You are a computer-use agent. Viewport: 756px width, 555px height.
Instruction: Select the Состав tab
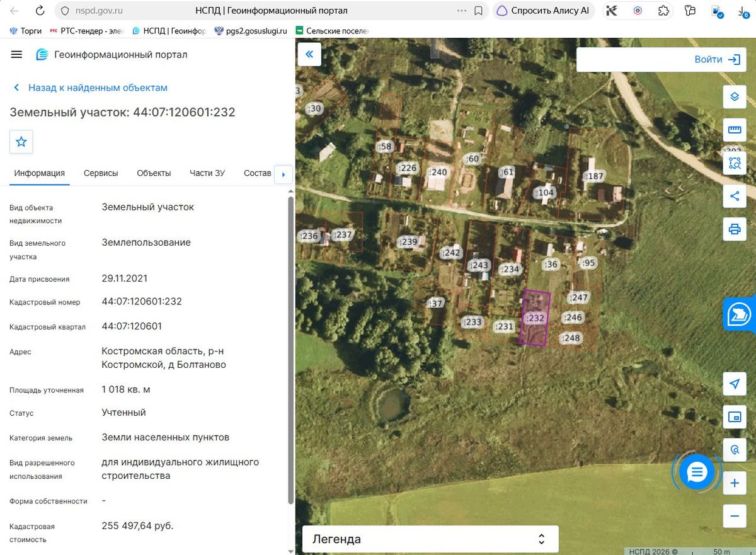[257, 173]
